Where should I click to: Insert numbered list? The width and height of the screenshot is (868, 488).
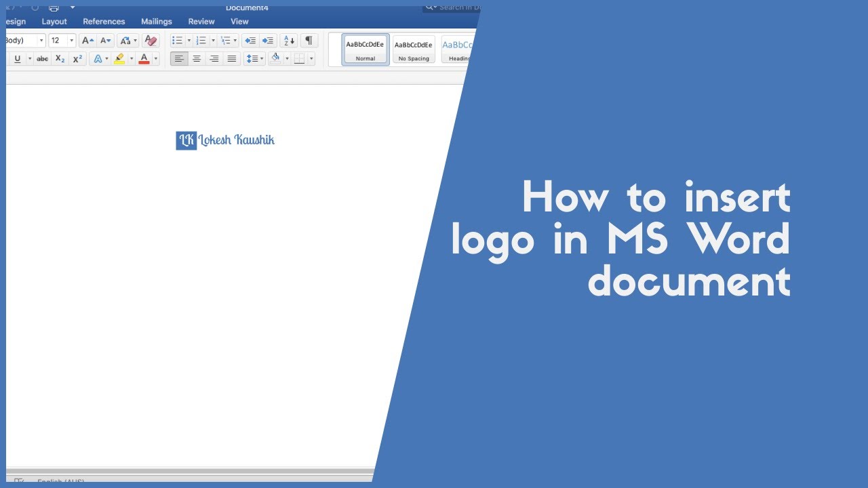point(201,41)
